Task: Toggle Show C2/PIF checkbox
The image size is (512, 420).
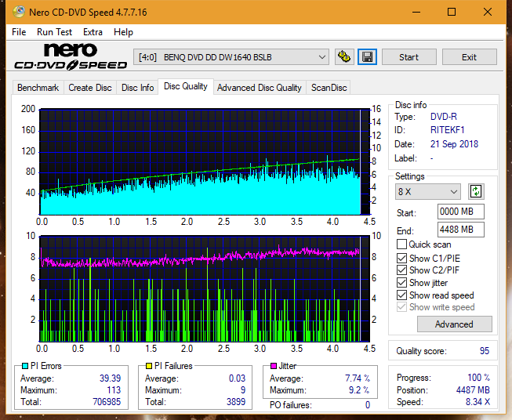Action: [401, 270]
